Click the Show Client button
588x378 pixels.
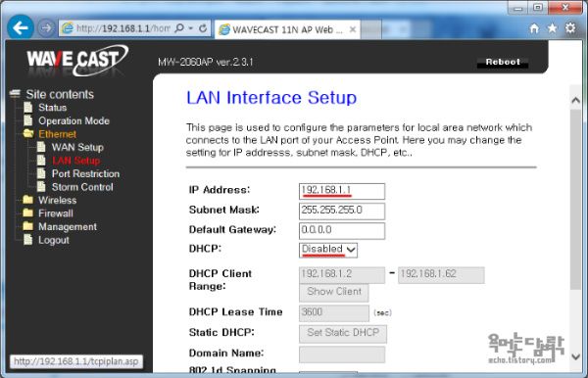point(334,292)
